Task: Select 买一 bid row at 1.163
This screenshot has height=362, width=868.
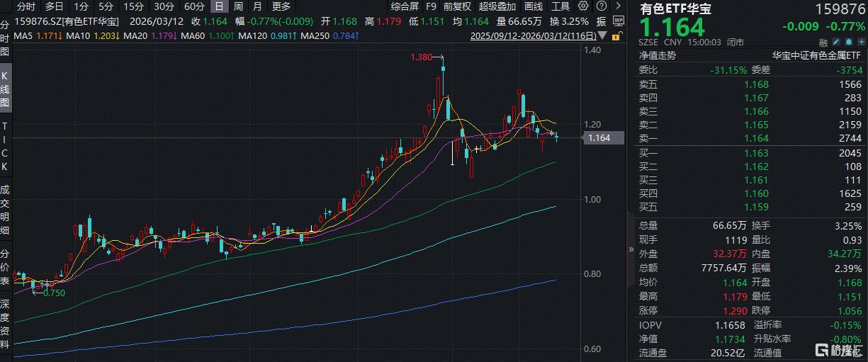Action: coord(751,153)
